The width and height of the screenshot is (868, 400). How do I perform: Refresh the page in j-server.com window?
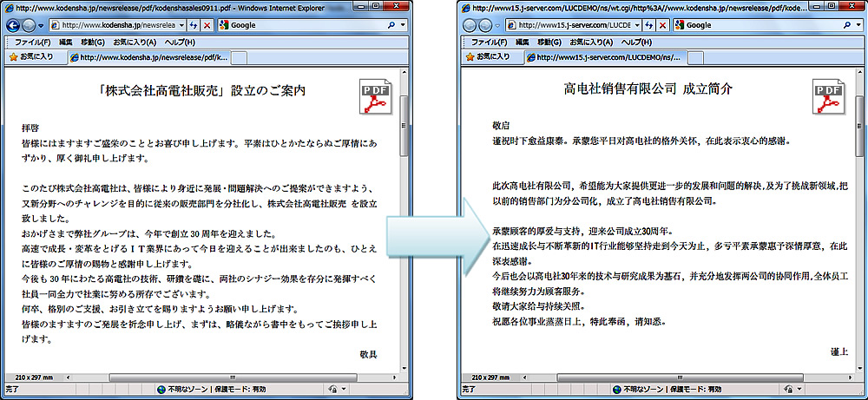coord(650,25)
